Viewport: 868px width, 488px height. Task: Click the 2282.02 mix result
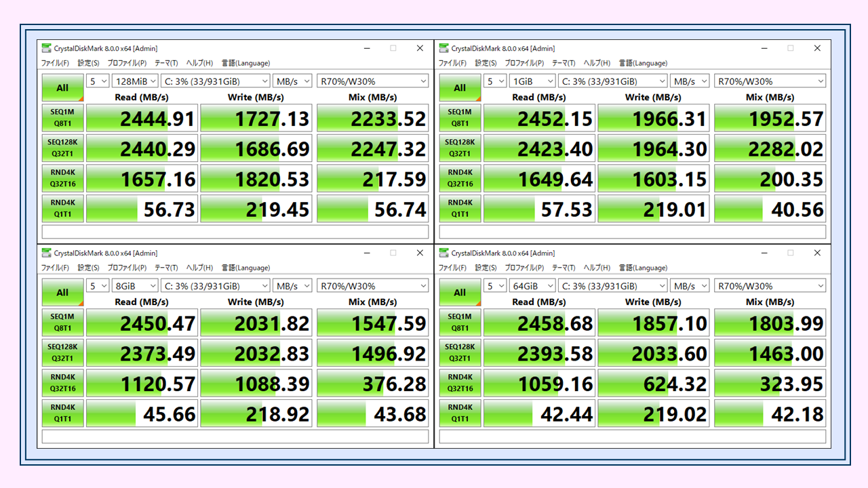pyautogui.click(x=770, y=148)
